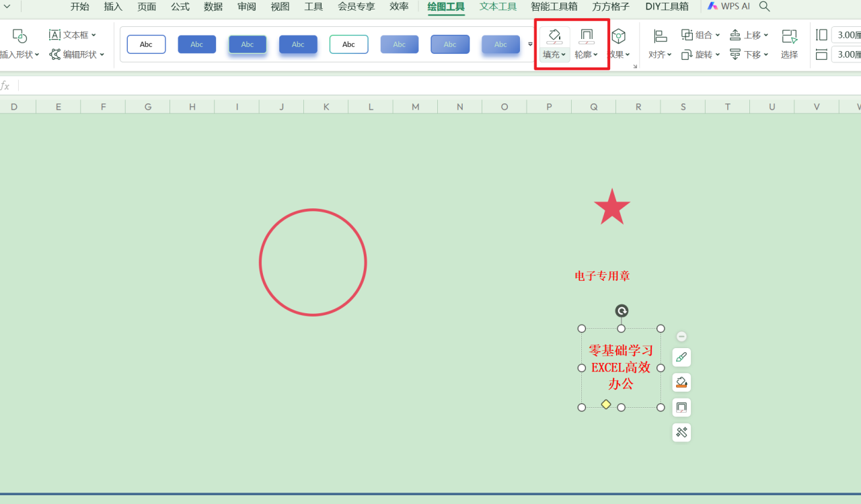Click the rotation handle above text box

(x=622, y=310)
